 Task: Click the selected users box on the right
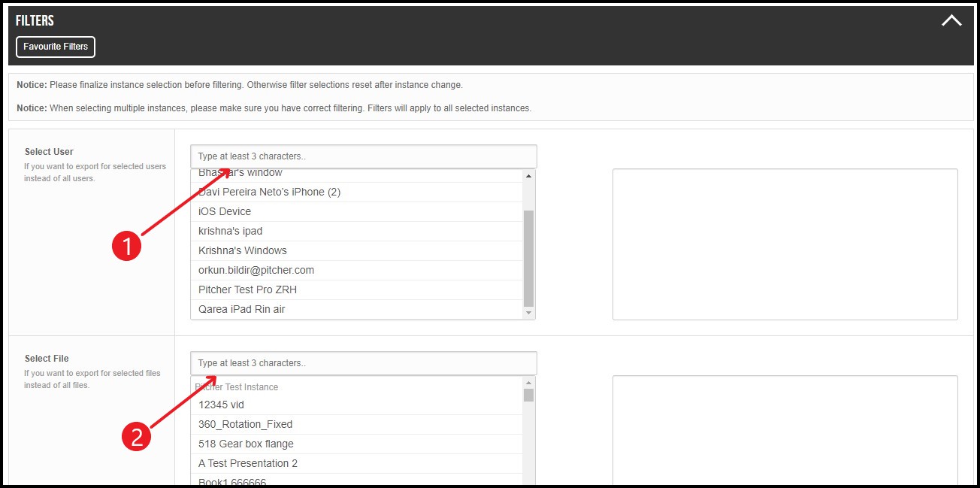(x=785, y=244)
